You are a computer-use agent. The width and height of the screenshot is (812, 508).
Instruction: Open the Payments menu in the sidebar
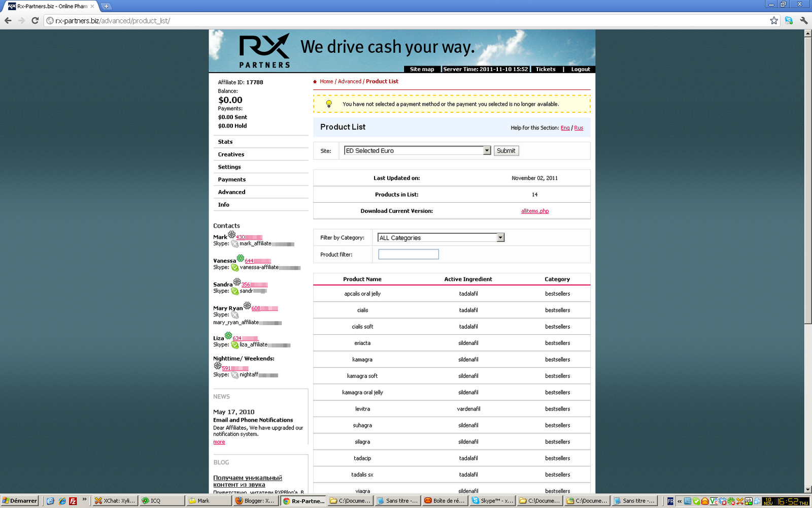tap(232, 180)
